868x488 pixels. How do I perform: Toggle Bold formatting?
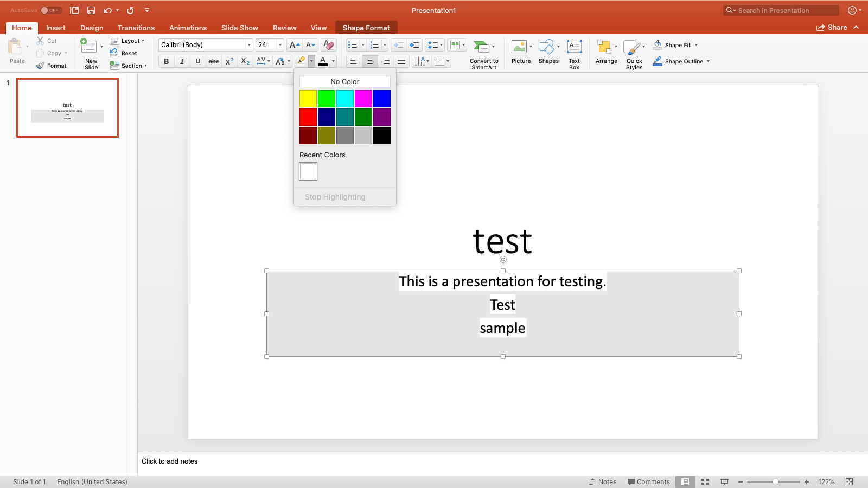167,61
